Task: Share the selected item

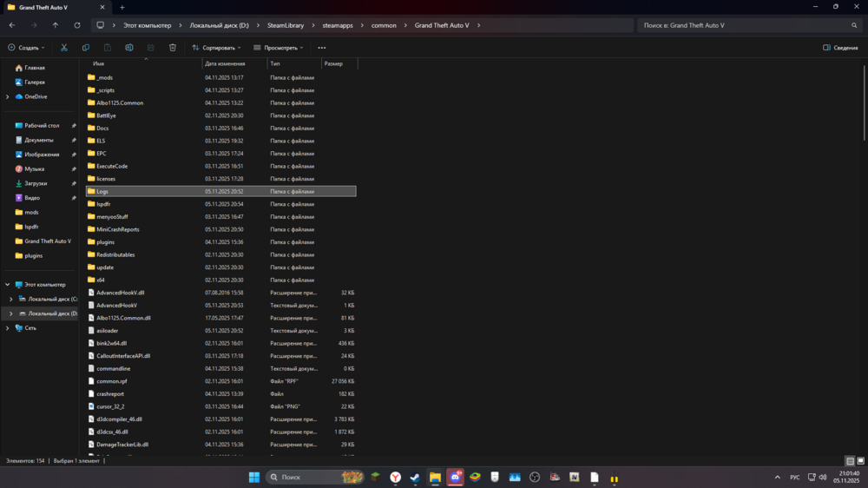Action: (x=150, y=48)
